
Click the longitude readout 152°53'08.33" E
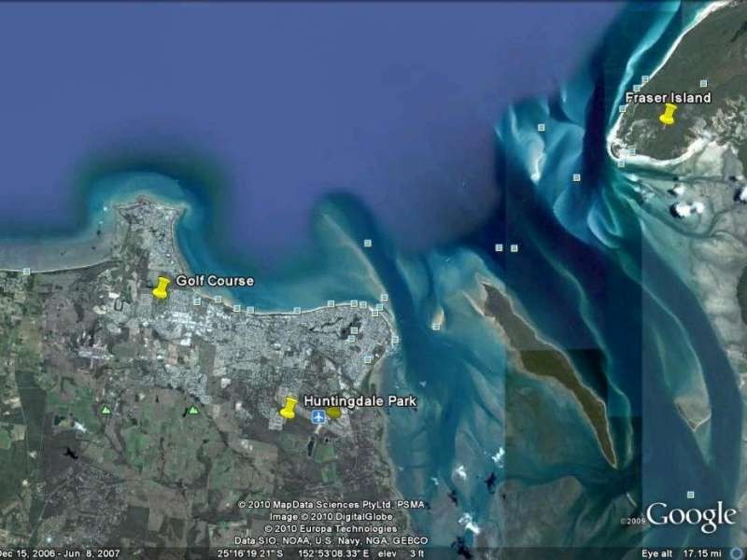[333, 553]
